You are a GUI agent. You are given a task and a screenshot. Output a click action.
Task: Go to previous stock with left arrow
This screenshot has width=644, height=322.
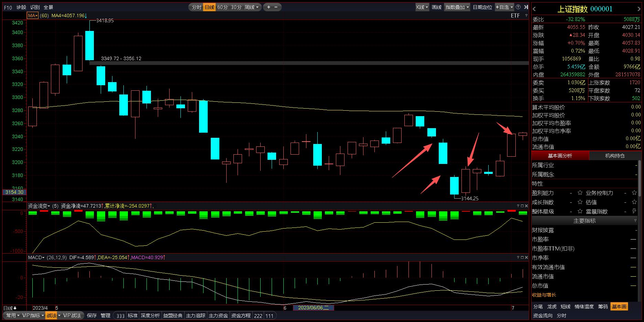534,9
